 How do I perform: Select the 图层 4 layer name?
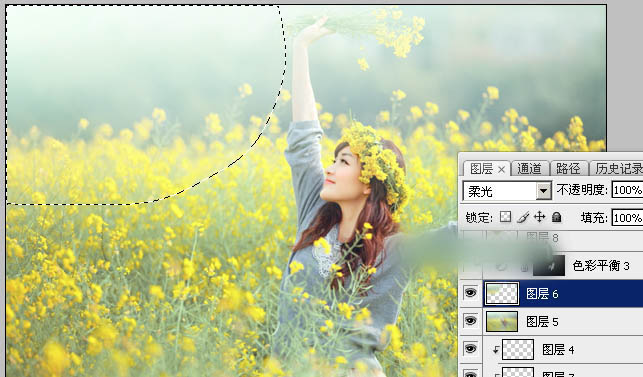(x=558, y=350)
